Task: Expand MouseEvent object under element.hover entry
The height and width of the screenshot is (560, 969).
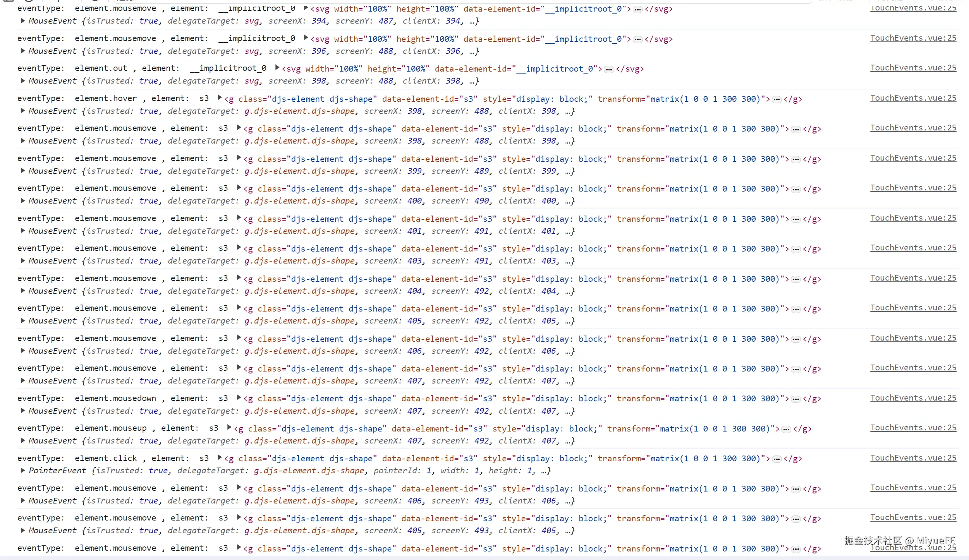Action: [23, 111]
